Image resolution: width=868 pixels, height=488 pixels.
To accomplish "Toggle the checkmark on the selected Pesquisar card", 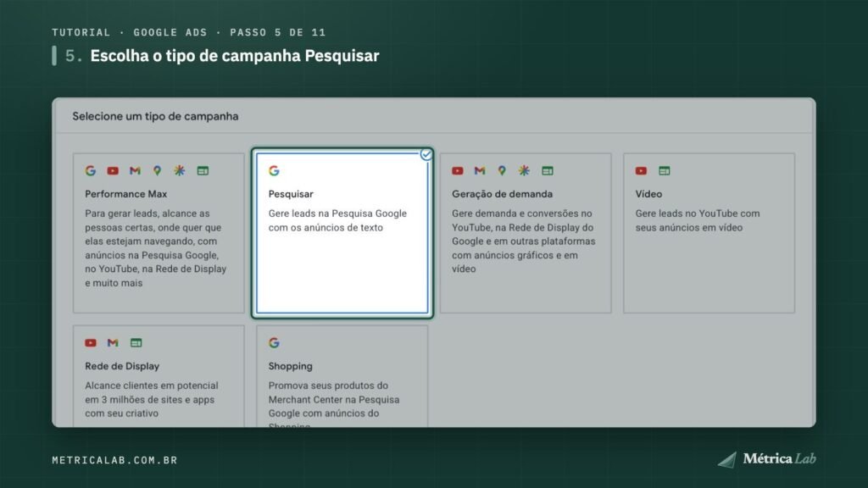I will coord(426,154).
